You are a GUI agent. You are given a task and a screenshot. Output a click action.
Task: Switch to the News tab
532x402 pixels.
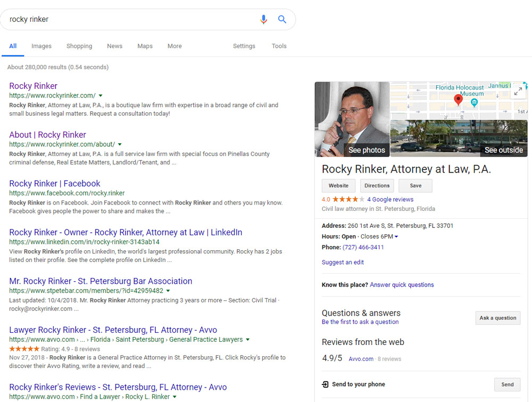pos(115,46)
